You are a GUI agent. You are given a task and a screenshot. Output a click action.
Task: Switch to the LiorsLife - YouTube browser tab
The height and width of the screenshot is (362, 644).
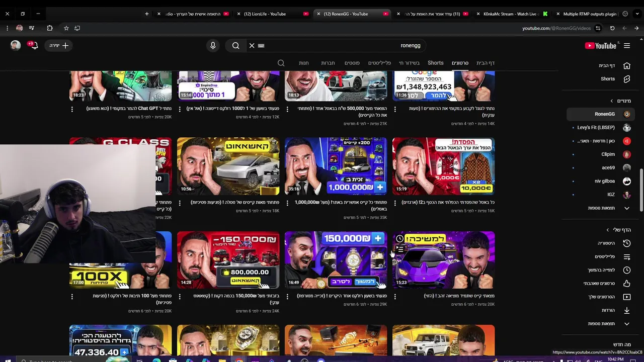272,14
